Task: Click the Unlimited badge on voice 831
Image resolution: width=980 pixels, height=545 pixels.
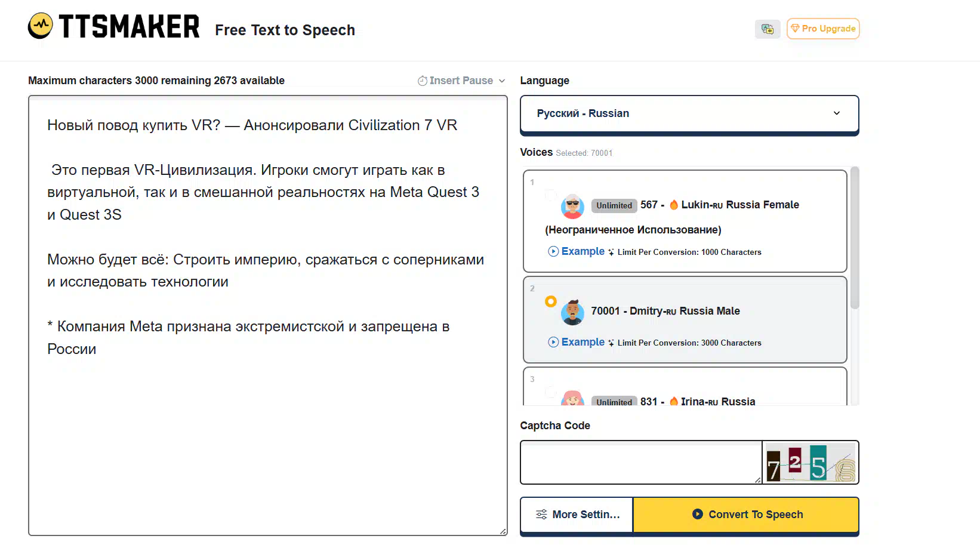Action: point(614,401)
